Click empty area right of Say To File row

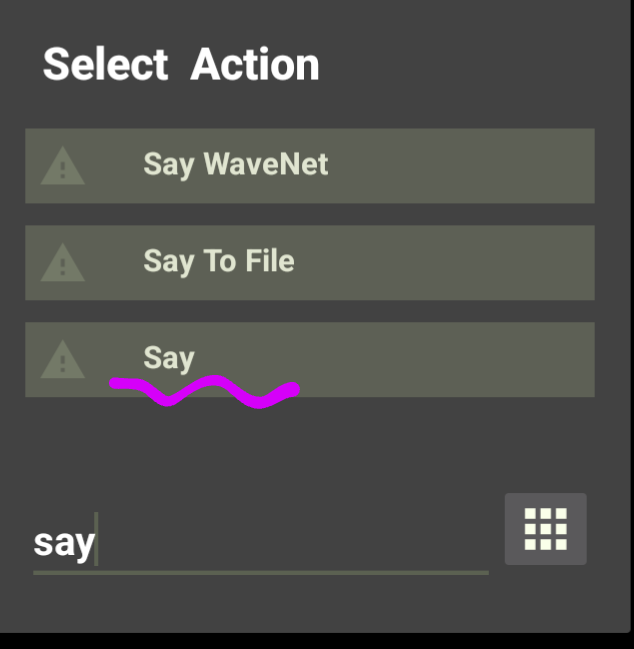click(443, 262)
